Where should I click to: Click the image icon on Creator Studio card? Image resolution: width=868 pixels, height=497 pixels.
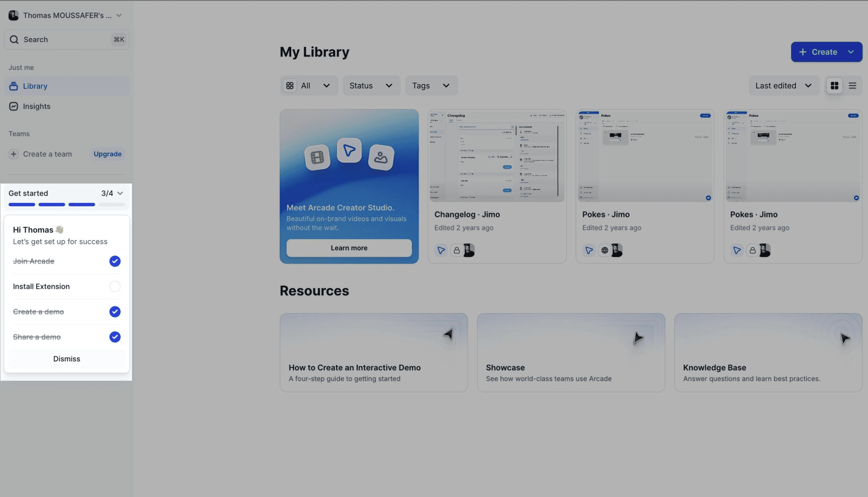tap(381, 158)
